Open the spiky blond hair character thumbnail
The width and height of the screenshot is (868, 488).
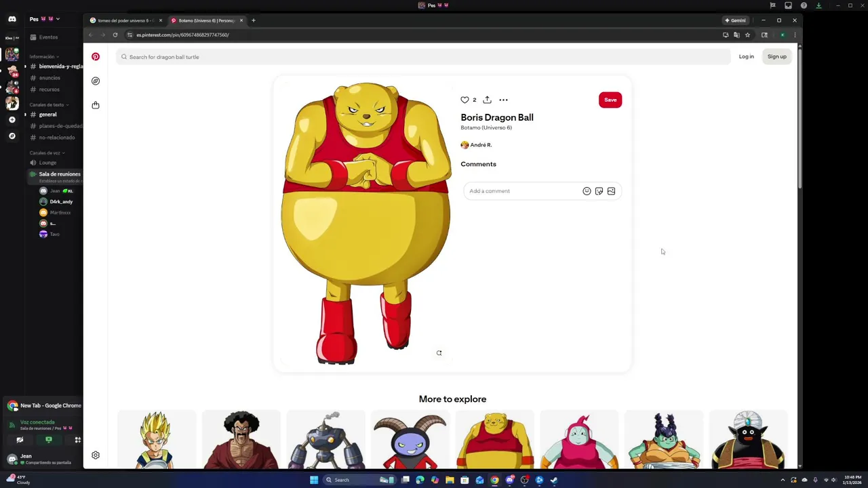point(157,439)
